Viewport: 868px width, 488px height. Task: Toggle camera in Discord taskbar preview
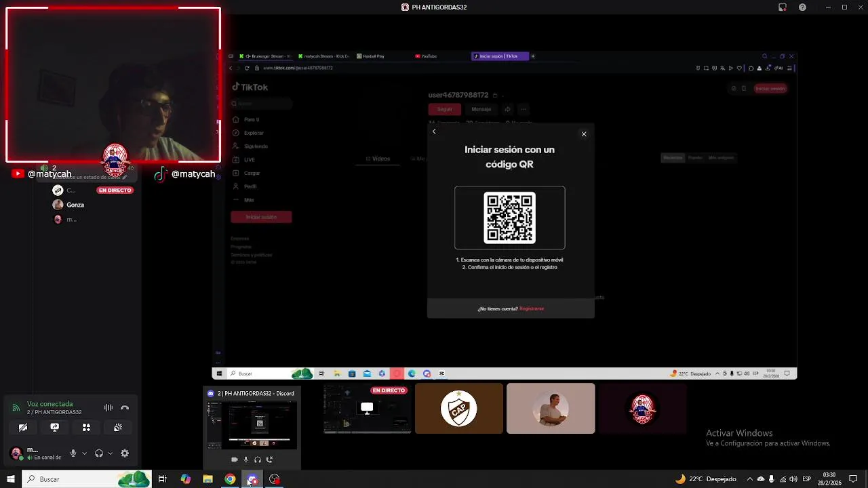click(x=235, y=460)
